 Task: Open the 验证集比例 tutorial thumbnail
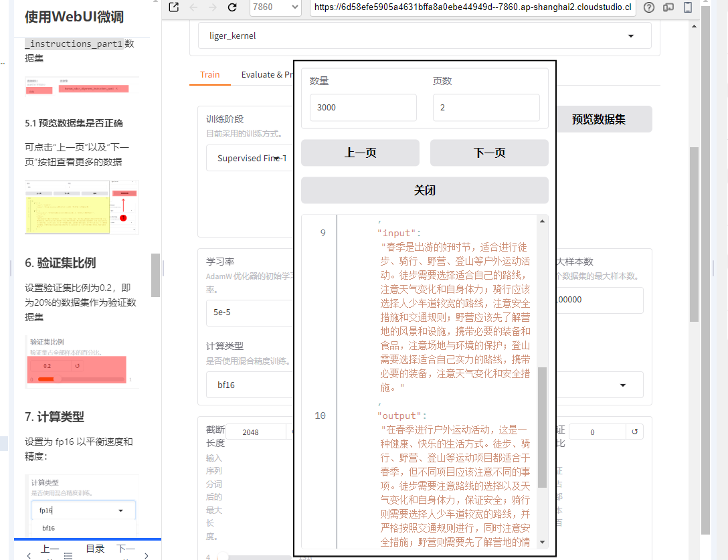82,362
